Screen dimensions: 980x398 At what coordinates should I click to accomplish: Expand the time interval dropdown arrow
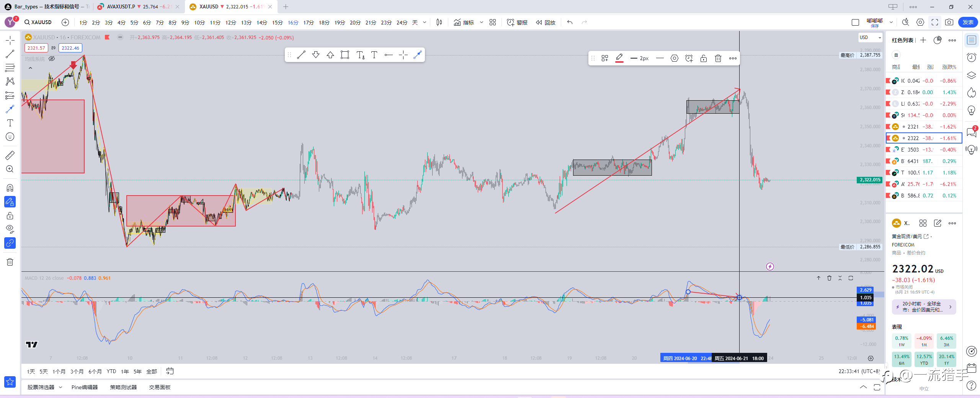[425, 22]
